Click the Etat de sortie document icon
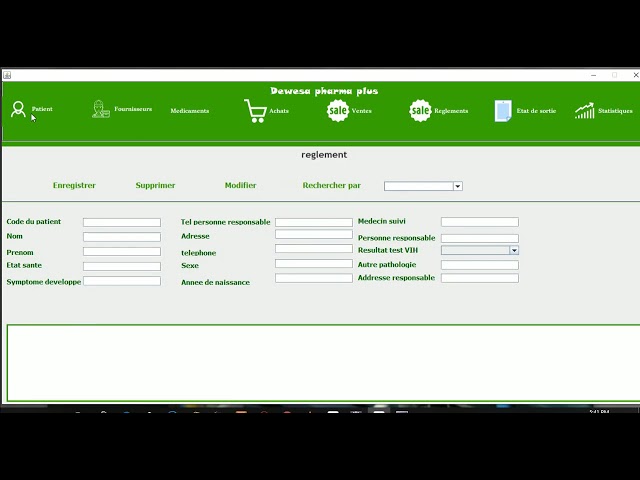This screenshot has width=640, height=480. pyautogui.click(x=503, y=111)
